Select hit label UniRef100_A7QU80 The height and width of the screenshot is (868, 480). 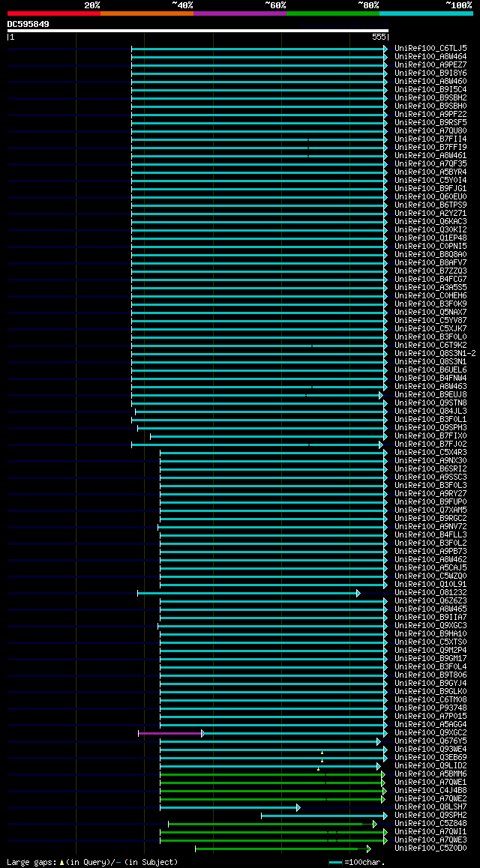click(430, 130)
